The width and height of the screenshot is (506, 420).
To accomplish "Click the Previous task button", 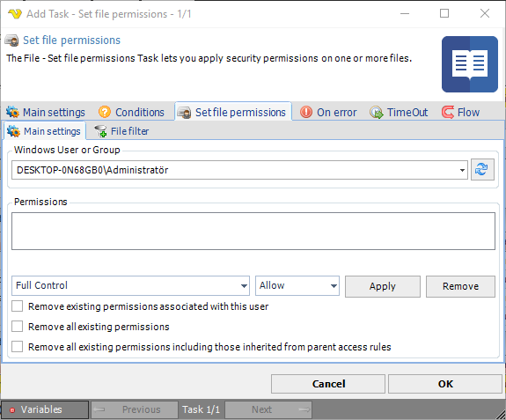I will click(135, 409).
